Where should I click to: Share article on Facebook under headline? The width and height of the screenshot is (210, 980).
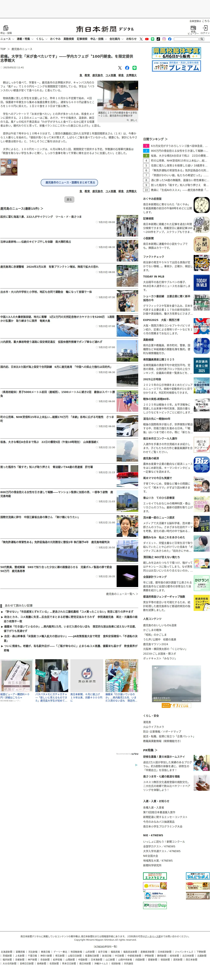tap(127, 68)
